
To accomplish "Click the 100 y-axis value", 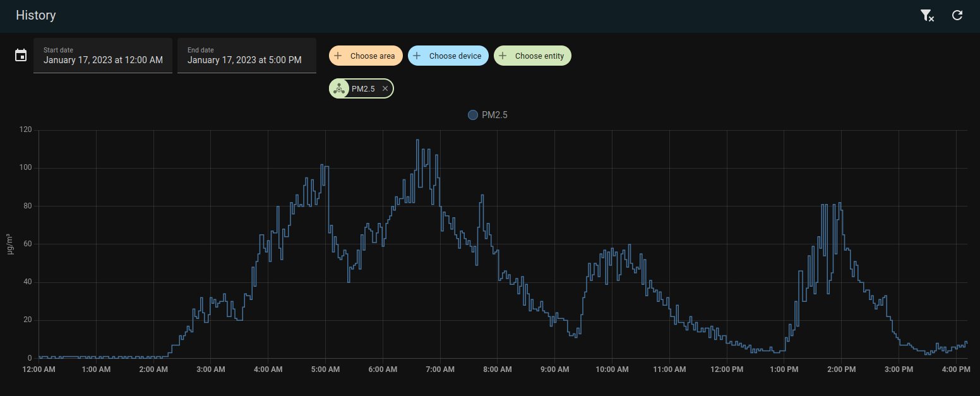I will click(26, 168).
